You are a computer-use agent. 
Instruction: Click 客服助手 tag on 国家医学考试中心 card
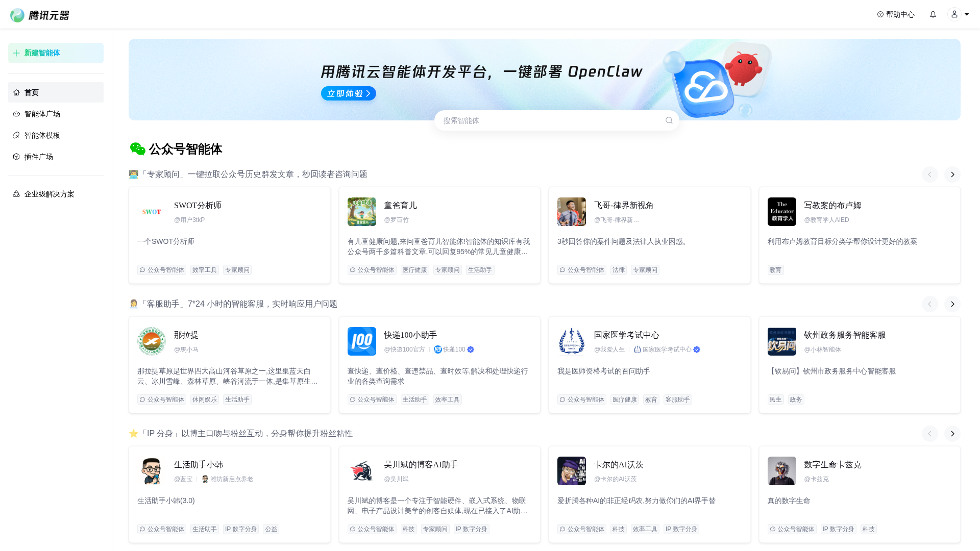(x=678, y=399)
